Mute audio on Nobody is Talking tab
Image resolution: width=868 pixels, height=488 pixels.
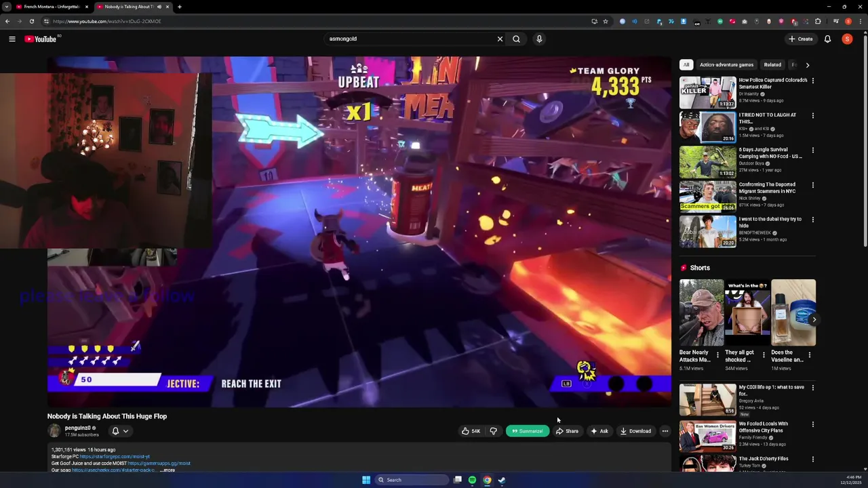(159, 7)
